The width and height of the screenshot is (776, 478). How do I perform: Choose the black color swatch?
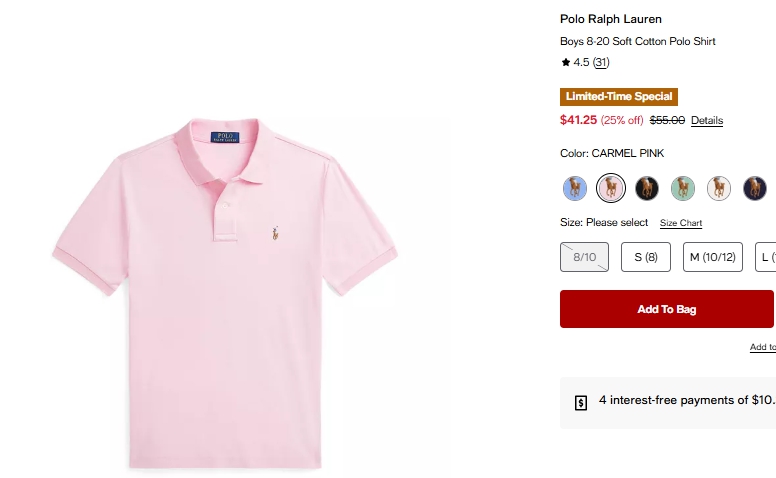[x=647, y=187]
